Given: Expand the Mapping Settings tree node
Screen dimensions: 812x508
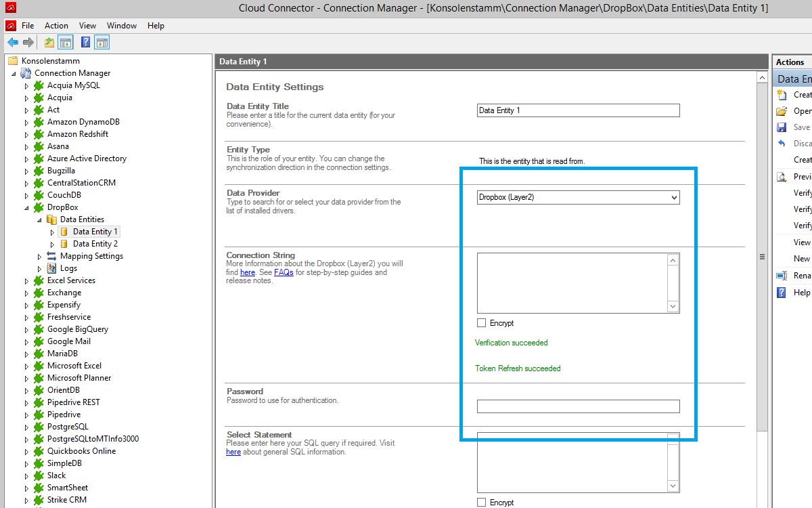Looking at the screenshot, I should click(x=40, y=257).
